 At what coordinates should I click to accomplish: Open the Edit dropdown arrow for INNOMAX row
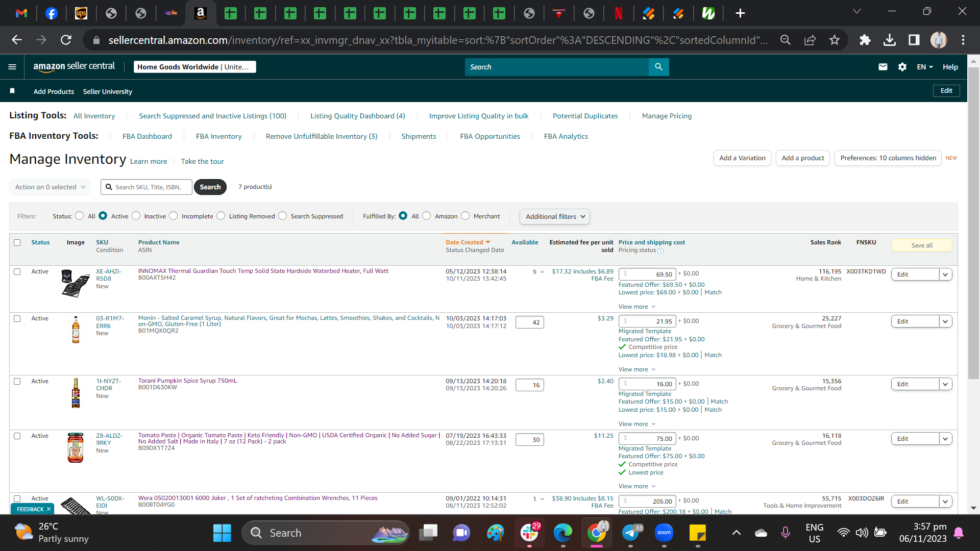pyautogui.click(x=945, y=274)
